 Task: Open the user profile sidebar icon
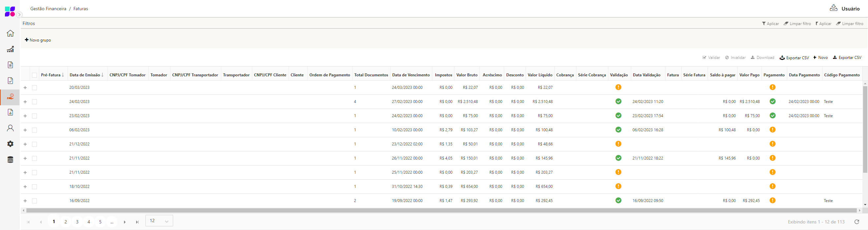point(11,128)
